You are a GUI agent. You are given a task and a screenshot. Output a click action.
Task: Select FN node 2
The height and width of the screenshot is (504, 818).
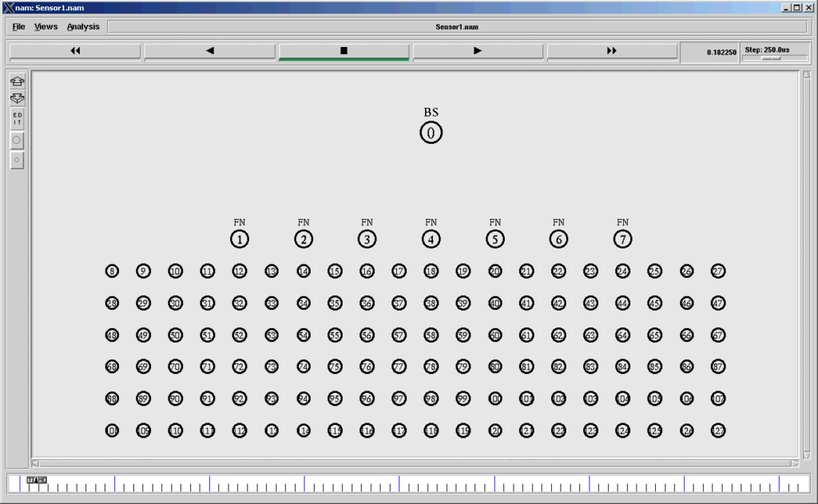(304, 240)
